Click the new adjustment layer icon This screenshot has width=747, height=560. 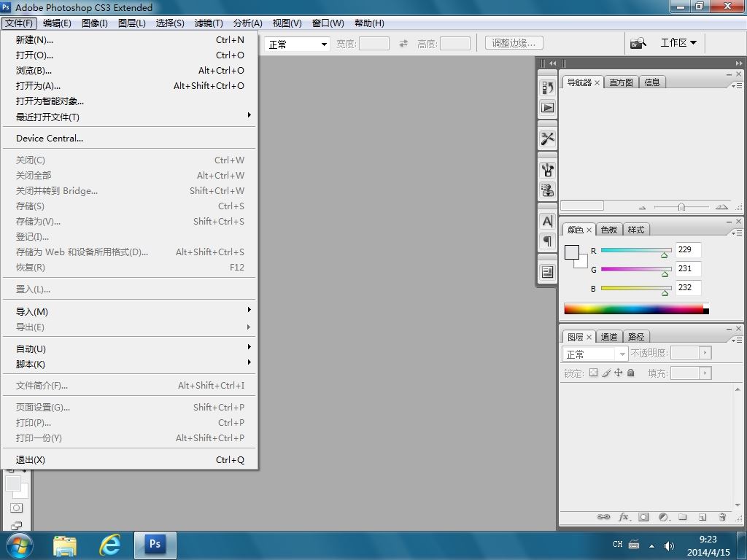point(664,517)
